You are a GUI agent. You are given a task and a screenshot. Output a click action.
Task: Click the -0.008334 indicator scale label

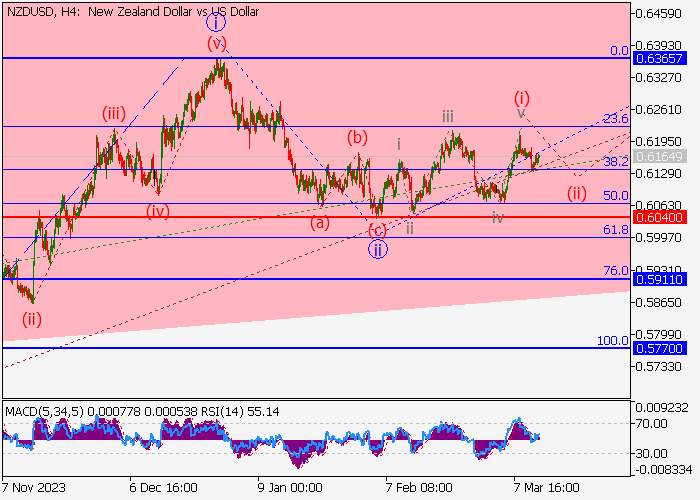coord(662,470)
